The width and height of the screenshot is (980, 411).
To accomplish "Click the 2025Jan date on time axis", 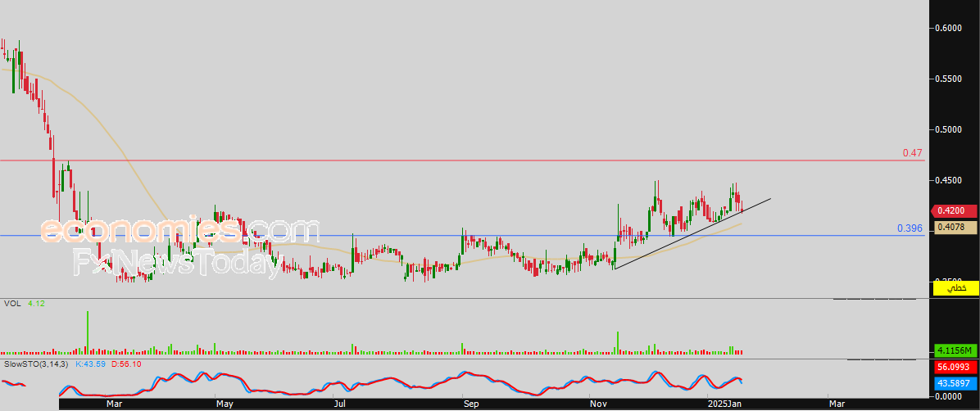I will click(724, 404).
